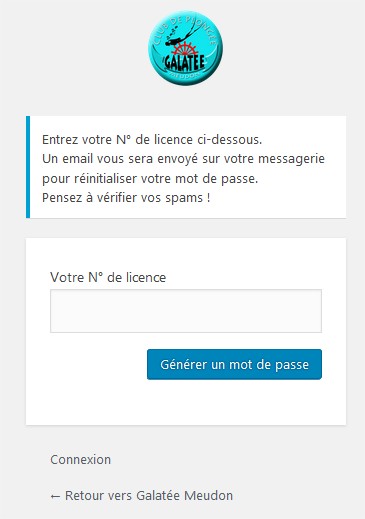Click the curved 'Club de Plongée' logo text

[x=185, y=32]
